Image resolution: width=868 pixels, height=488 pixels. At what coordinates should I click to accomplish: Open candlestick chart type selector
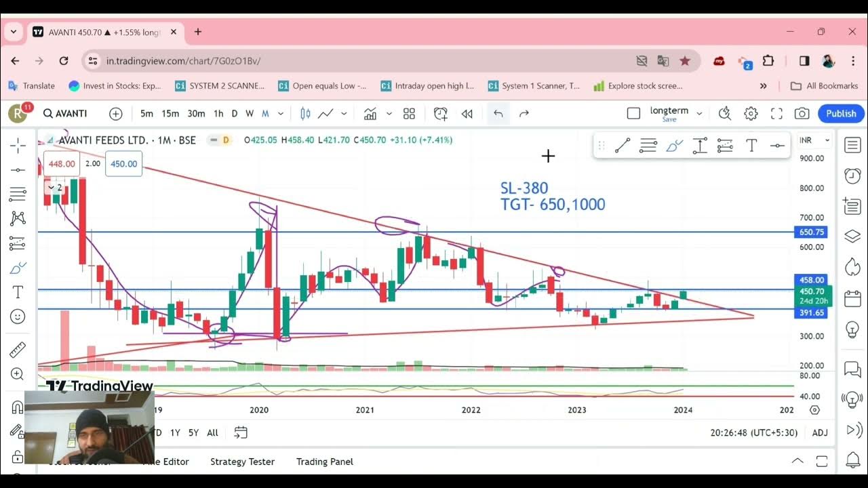(x=305, y=113)
